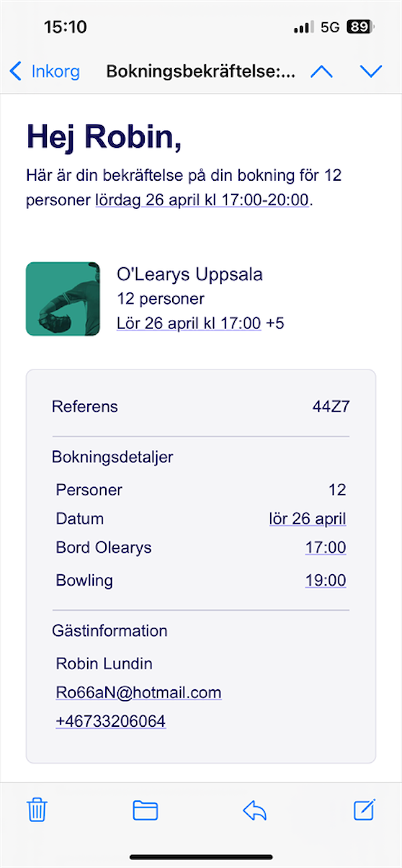Tap the battery indicator in status bar
Screen dimensions: 402x868
[x=360, y=27]
